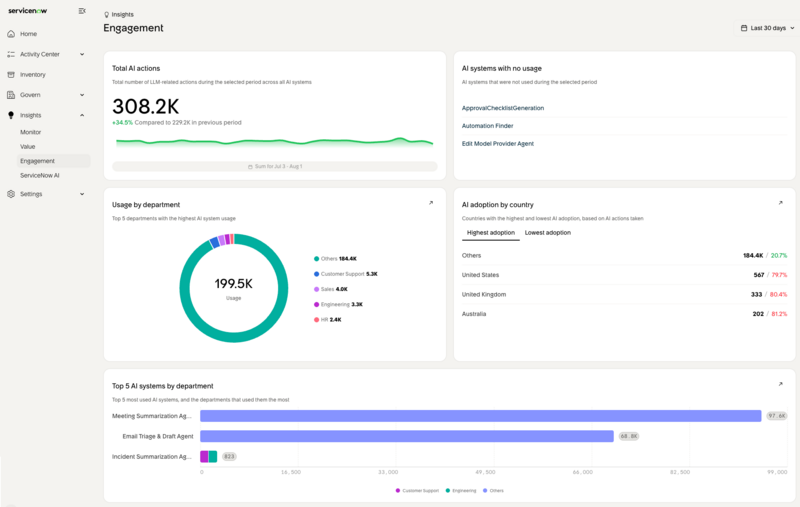
Task: Click the Govern building icon
Action: coord(11,95)
